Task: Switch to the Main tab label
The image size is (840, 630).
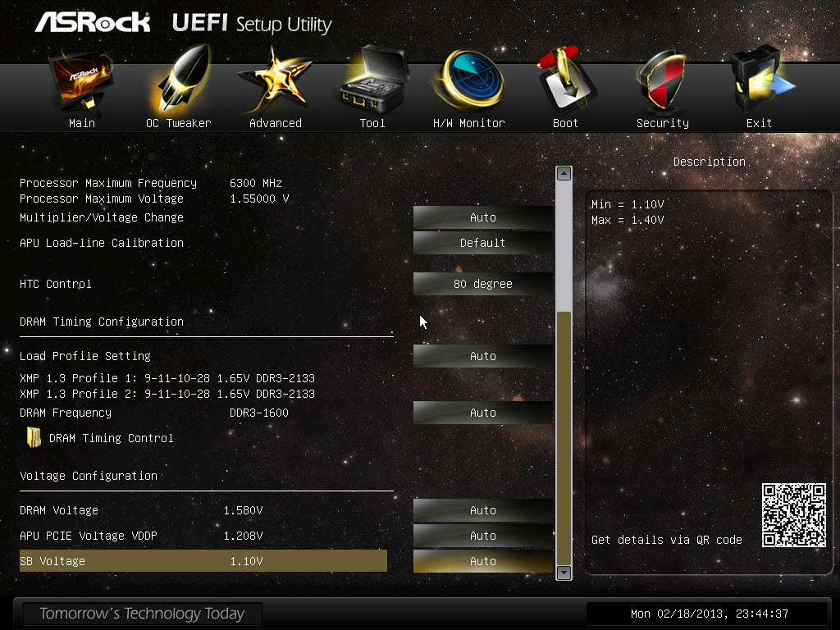Action: (82, 123)
